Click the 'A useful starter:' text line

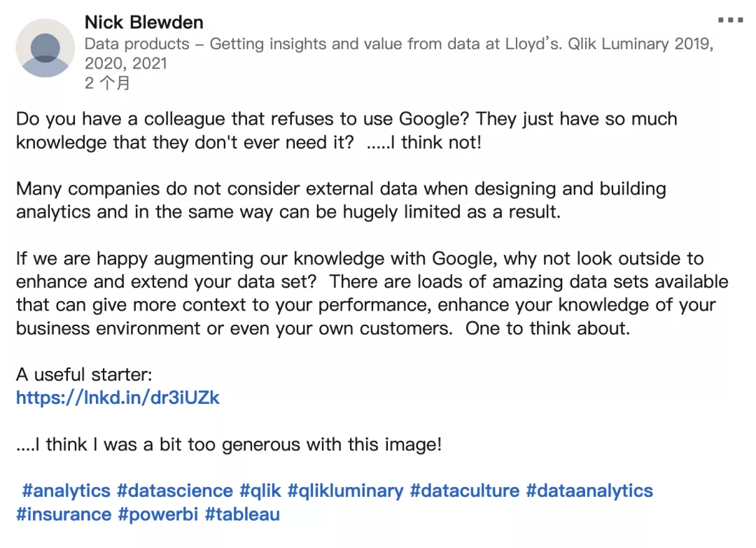(x=84, y=374)
